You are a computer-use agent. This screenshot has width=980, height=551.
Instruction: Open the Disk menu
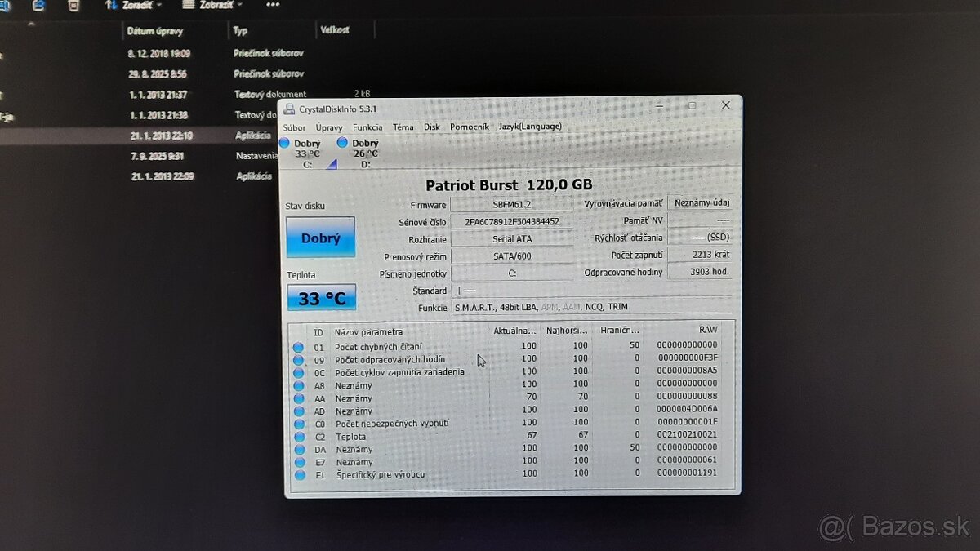tap(432, 127)
